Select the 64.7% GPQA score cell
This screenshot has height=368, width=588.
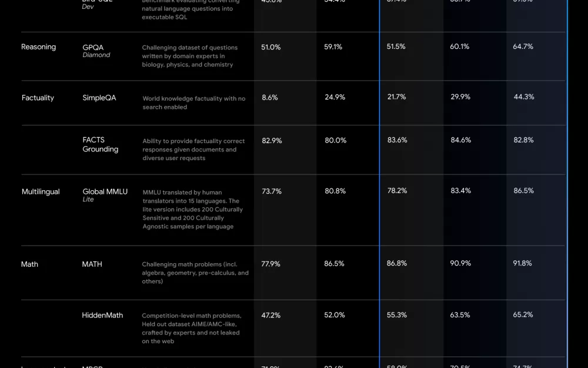523,47
